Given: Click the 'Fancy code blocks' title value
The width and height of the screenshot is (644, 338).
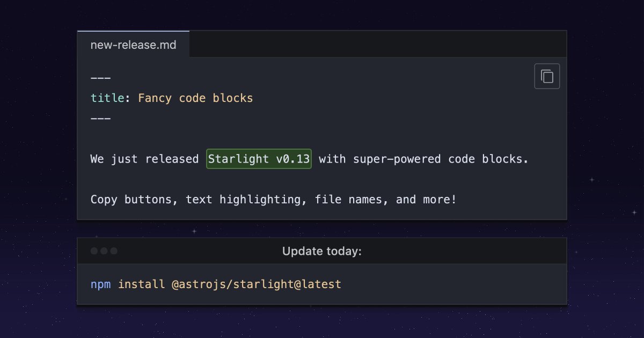Looking at the screenshot, I should pos(195,98).
